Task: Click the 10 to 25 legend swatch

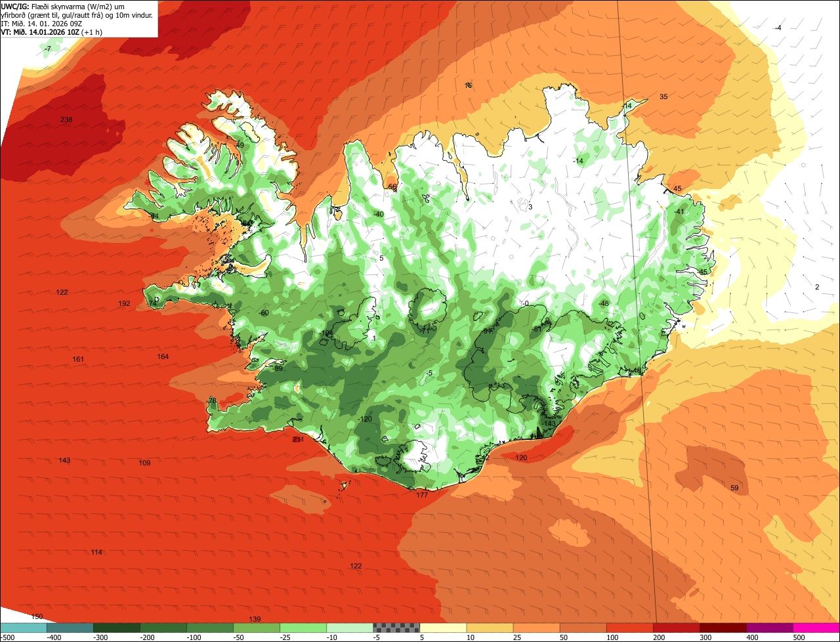Action: [489, 628]
